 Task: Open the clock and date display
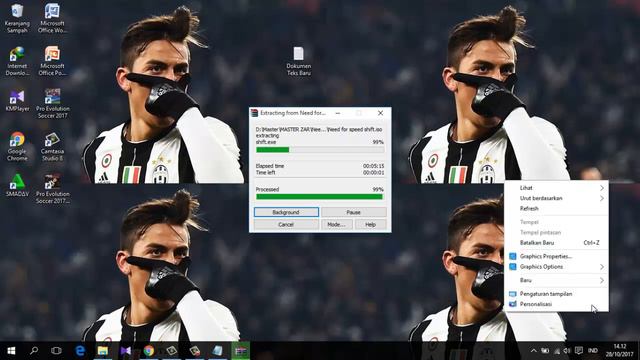(619, 351)
